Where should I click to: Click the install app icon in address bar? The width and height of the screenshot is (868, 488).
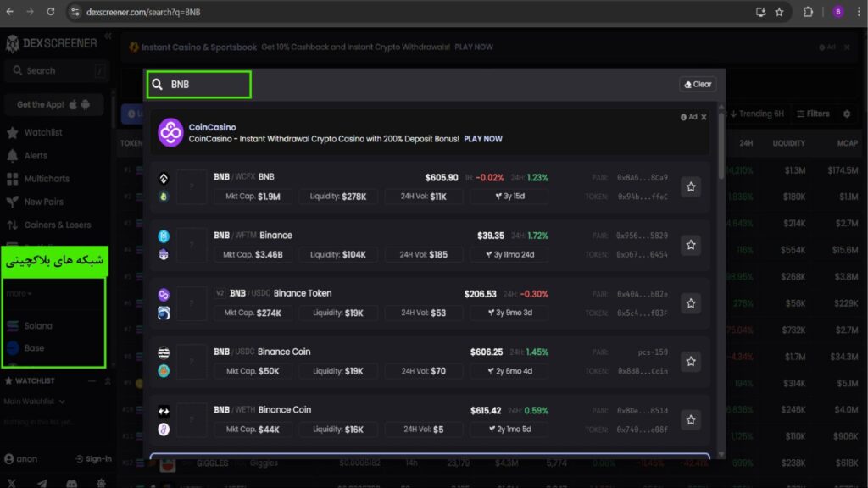(x=760, y=12)
